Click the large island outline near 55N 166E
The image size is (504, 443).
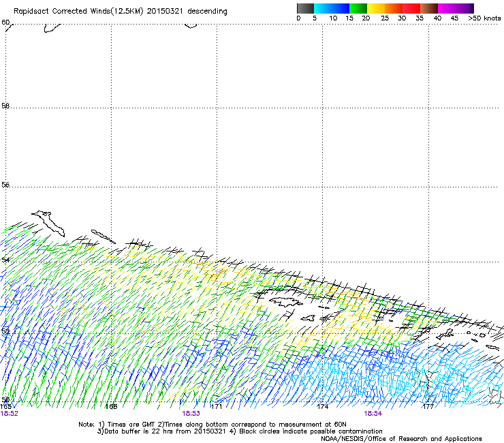[48, 223]
